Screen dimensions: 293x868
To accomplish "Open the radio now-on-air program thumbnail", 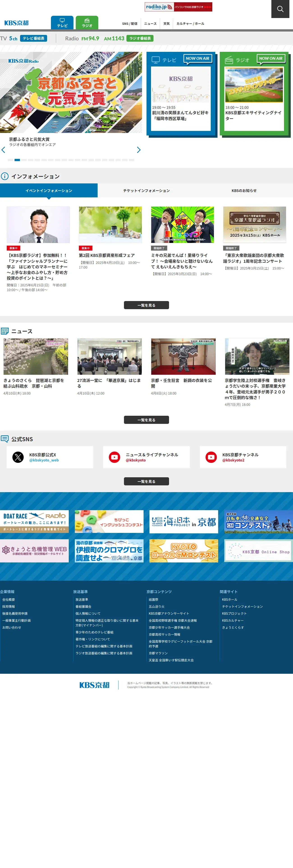I will [254, 85].
